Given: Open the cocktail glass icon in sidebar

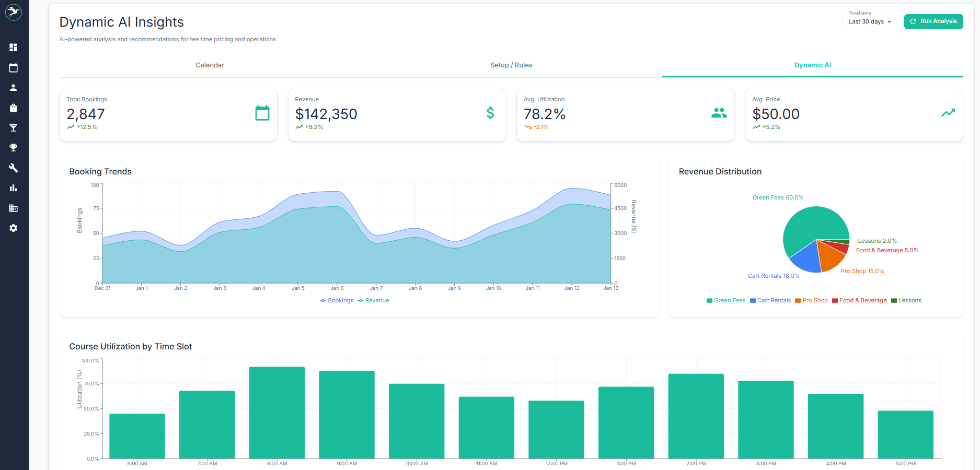Looking at the screenshot, I should [14, 128].
